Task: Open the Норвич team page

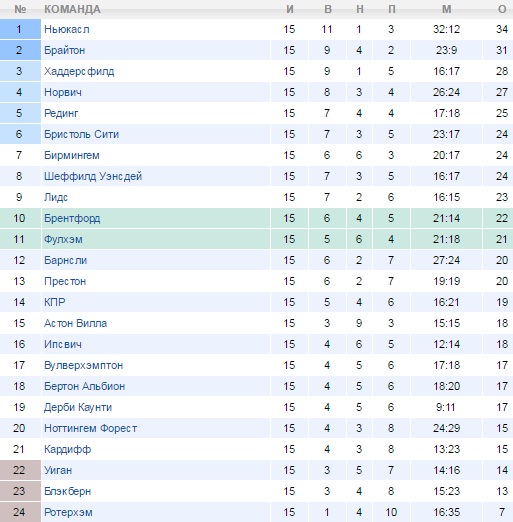Action: coord(63,92)
